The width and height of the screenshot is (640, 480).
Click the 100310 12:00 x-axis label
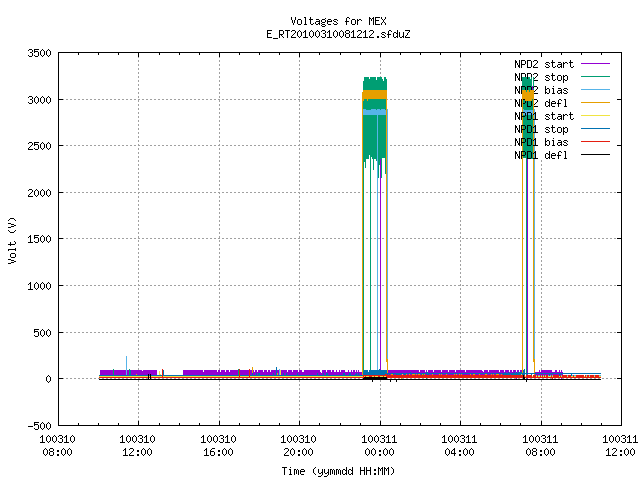[x=138, y=446]
